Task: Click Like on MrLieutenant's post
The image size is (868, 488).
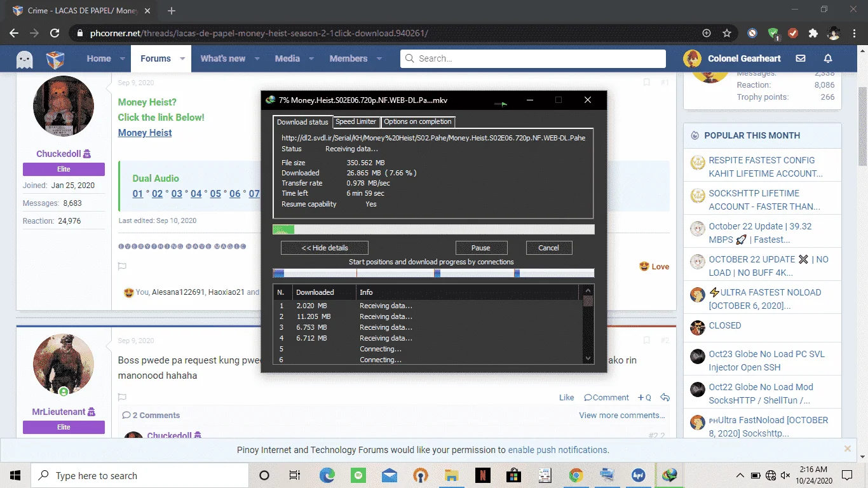Action: pyautogui.click(x=566, y=398)
